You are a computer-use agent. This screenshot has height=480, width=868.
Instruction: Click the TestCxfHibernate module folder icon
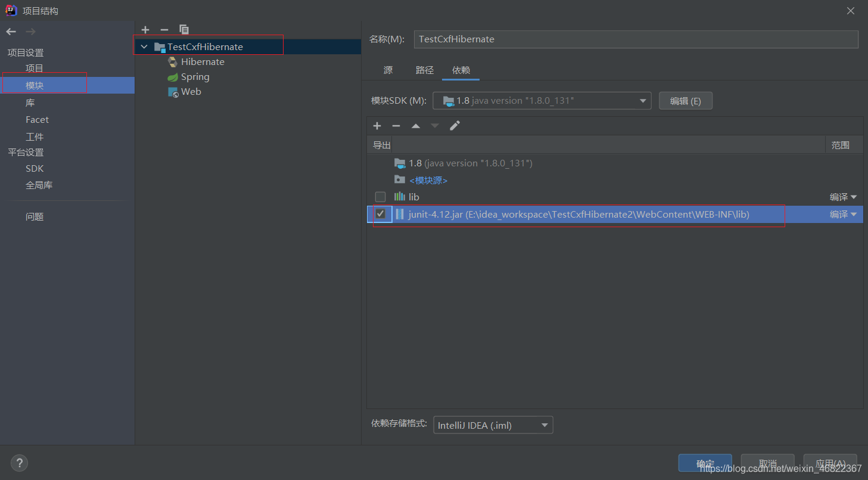(x=160, y=47)
